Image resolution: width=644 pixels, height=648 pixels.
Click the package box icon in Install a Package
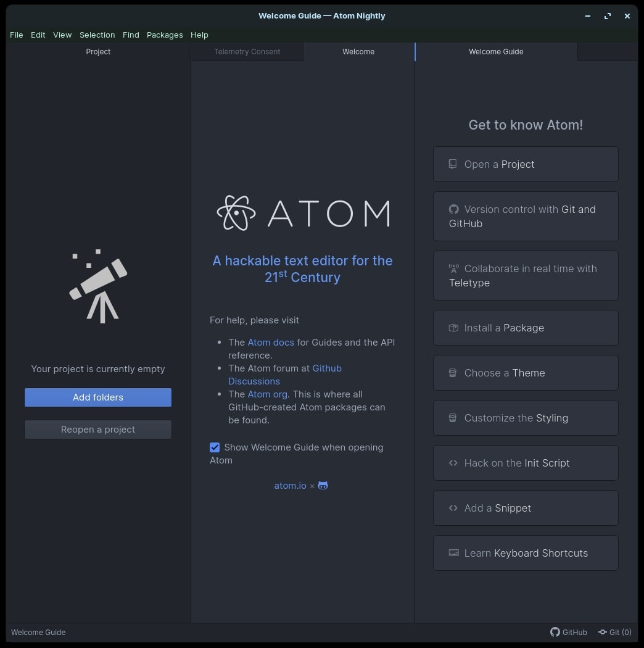[453, 328]
